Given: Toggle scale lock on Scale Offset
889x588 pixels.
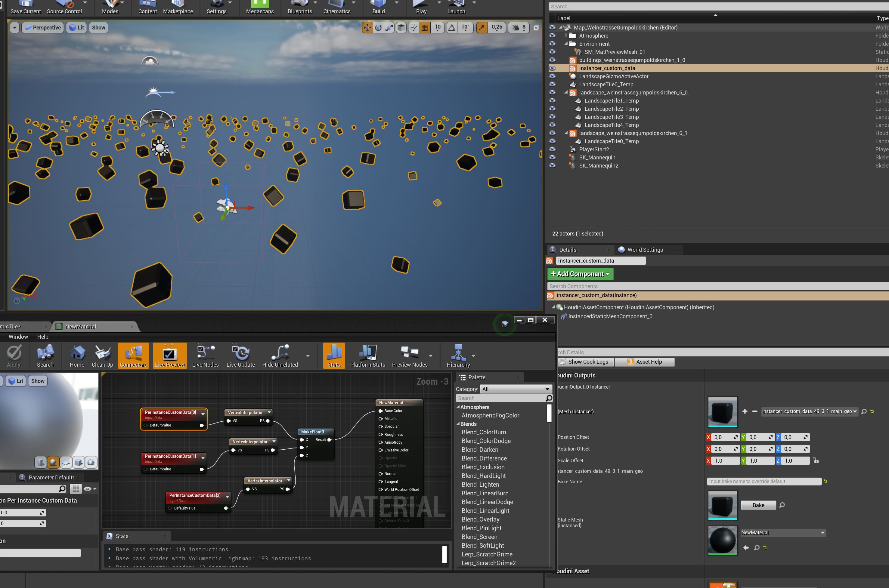Looking at the screenshot, I should pyautogui.click(x=816, y=460).
